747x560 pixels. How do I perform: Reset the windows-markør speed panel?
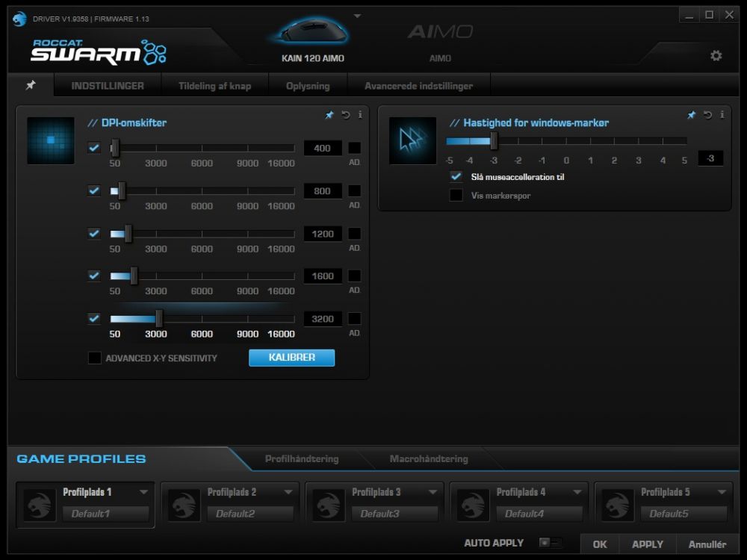coord(708,115)
